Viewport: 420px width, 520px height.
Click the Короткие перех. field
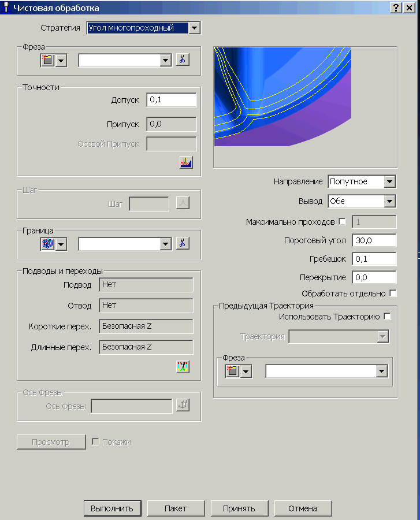pos(146,326)
